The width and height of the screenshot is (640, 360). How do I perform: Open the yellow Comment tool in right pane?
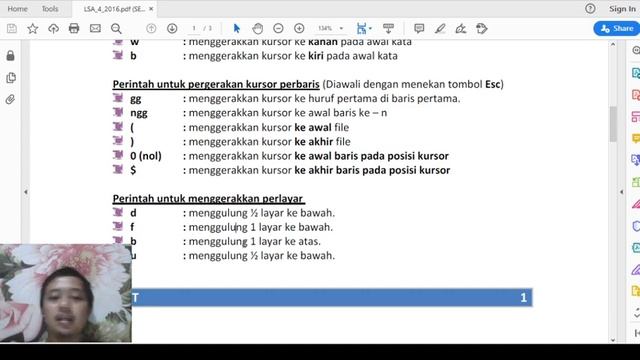click(x=636, y=138)
